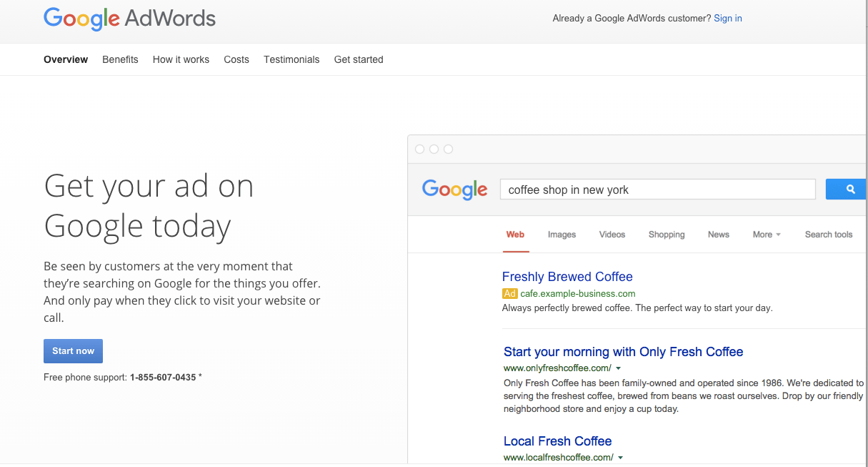Click the www.onlyfreshcoffee.com/ URL text
This screenshot has width=868, height=467.
coord(557,368)
